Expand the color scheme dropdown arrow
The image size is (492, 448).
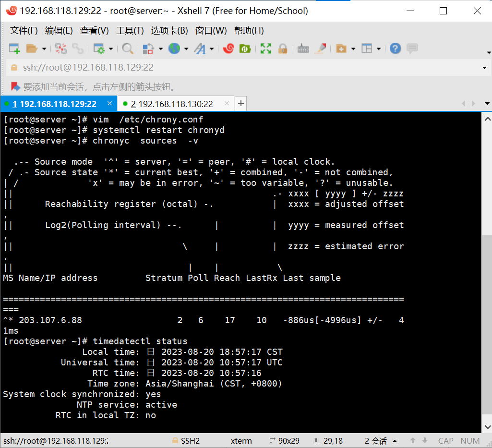click(x=161, y=49)
